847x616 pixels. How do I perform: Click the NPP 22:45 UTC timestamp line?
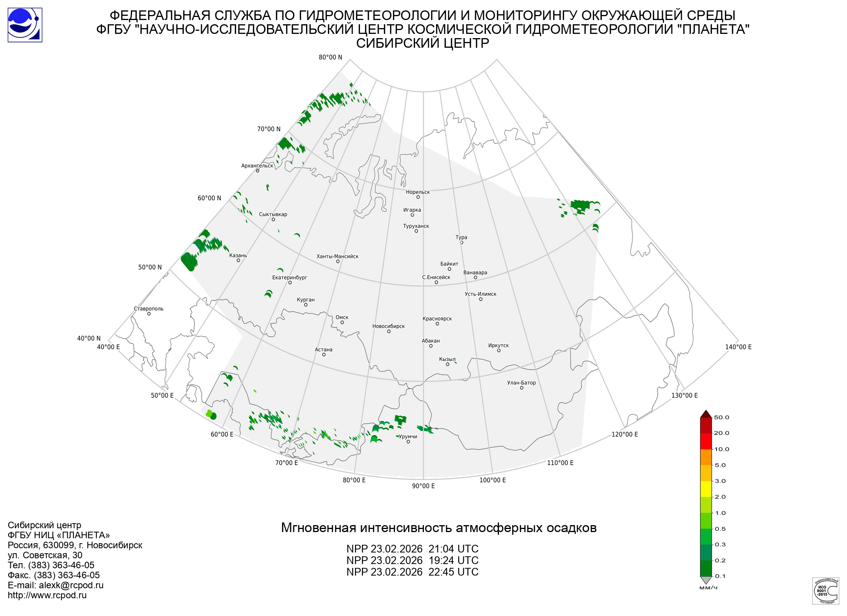pyautogui.click(x=412, y=572)
